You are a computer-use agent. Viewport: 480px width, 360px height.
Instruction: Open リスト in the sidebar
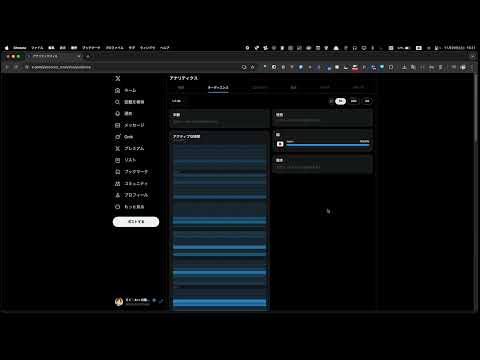(x=125, y=160)
